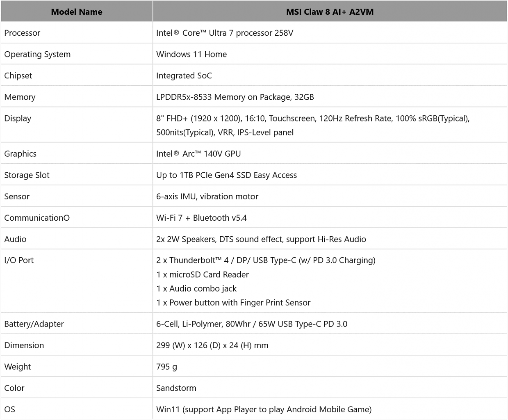
Task: Click the Sandstorm color value
Action: 176,388
